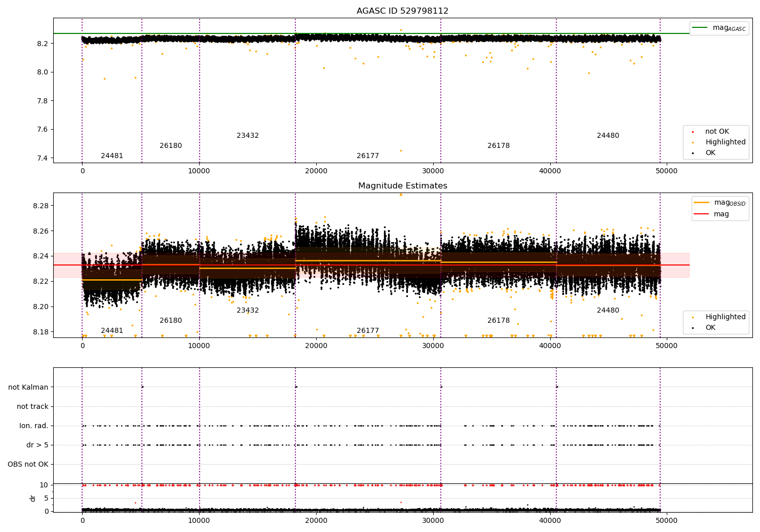
Task: Click OBSID label 26180 in top plot
Action: pyautogui.click(x=171, y=146)
